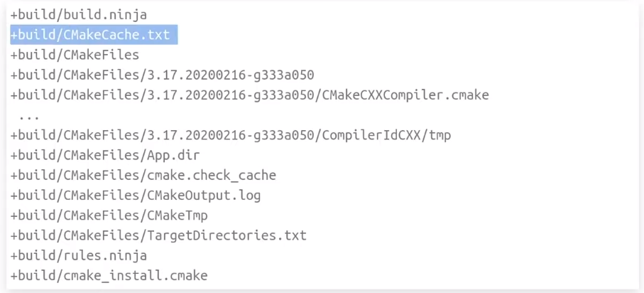Viewport: 644px width, 293px height.
Task: Click the word CMakeOutput in the listing
Action: coord(189,196)
